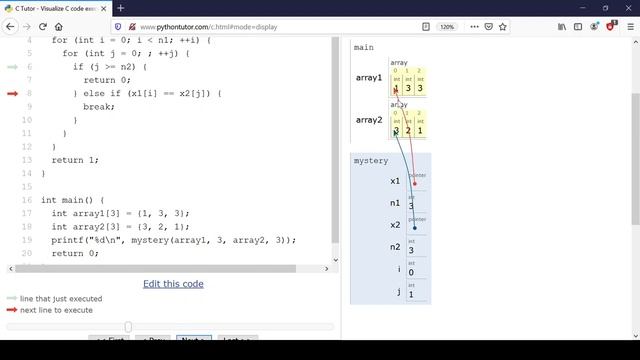Click the n2 variable value in mystery frame
Viewport: 640px width, 360px height.
point(411,250)
